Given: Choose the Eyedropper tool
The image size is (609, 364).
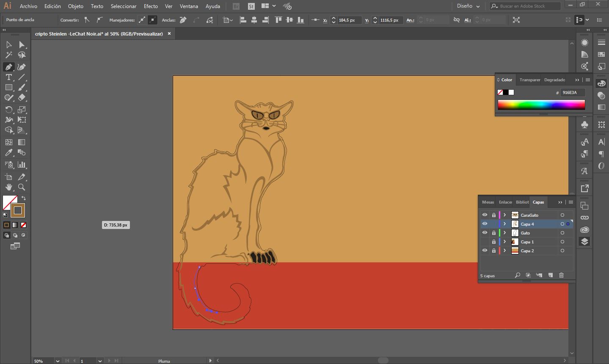Looking at the screenshot, I should (x=8, y=153).
